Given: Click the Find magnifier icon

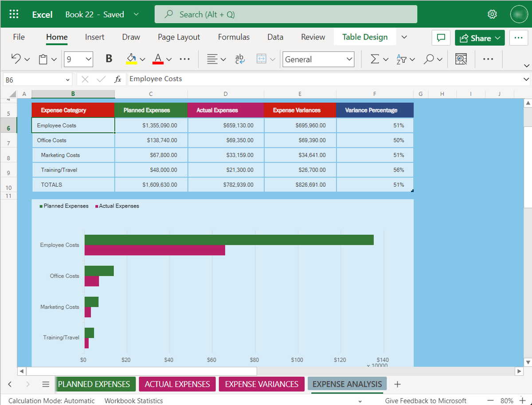Looking at the screenshot, I should click(x=429, y=59).
